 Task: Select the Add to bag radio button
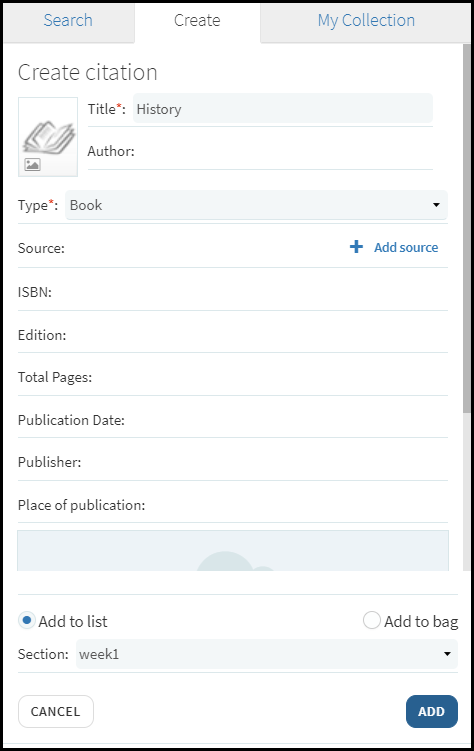pyautogui.click(x=372, y=620)
